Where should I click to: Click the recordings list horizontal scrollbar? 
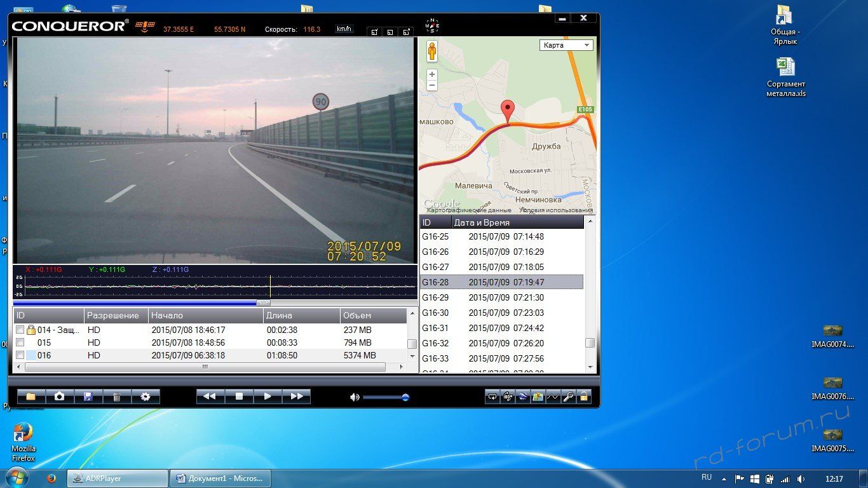pos(205,367)
